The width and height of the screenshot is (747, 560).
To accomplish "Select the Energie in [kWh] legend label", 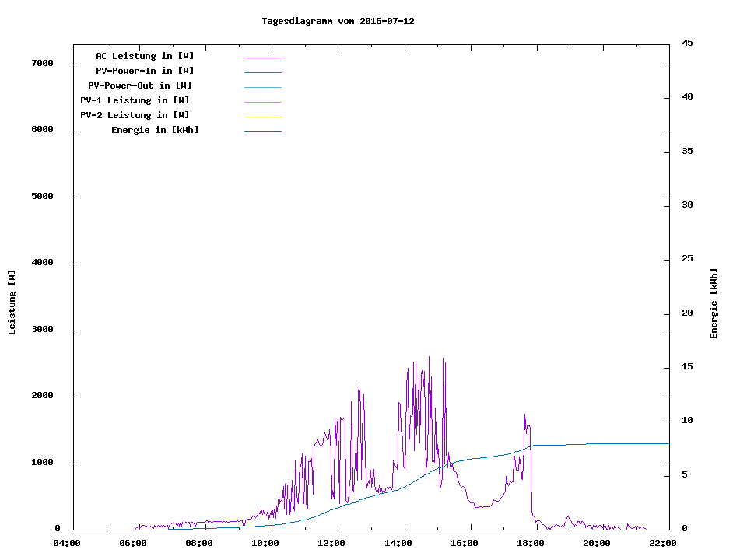I will pyautogui.click(x=155, y=130).
